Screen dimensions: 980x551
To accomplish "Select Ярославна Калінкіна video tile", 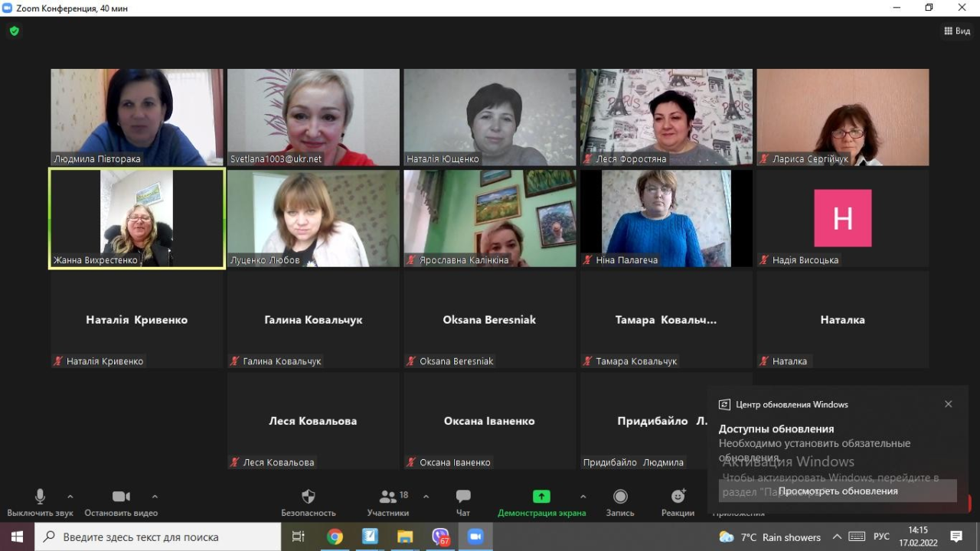I will point(490,218).
